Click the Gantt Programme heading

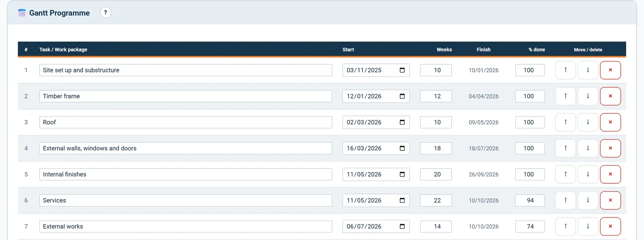pos(60,13)
